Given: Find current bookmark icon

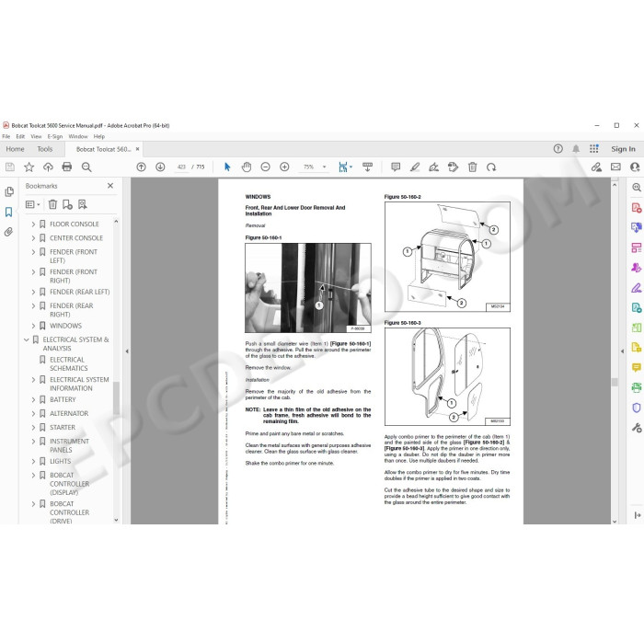Looking at the screenshot, I should [x=83, y=204].
